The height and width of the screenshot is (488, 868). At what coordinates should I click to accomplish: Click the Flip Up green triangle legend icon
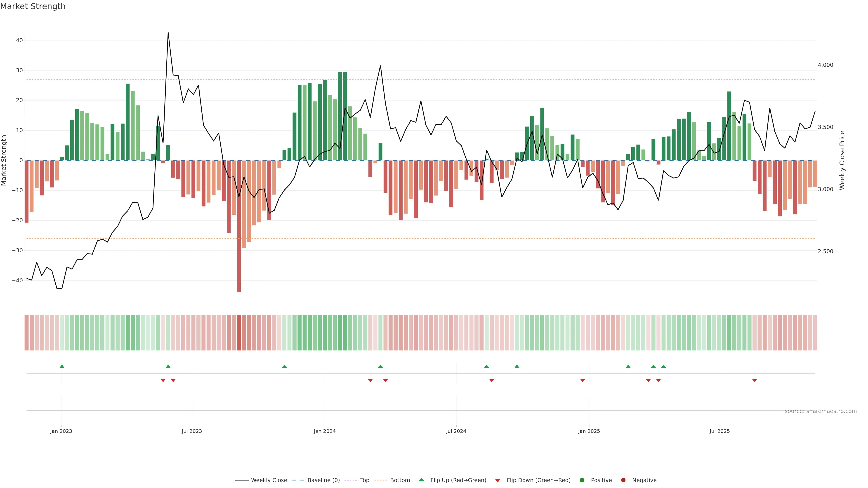pyautogui.click(x=421, y=480)
